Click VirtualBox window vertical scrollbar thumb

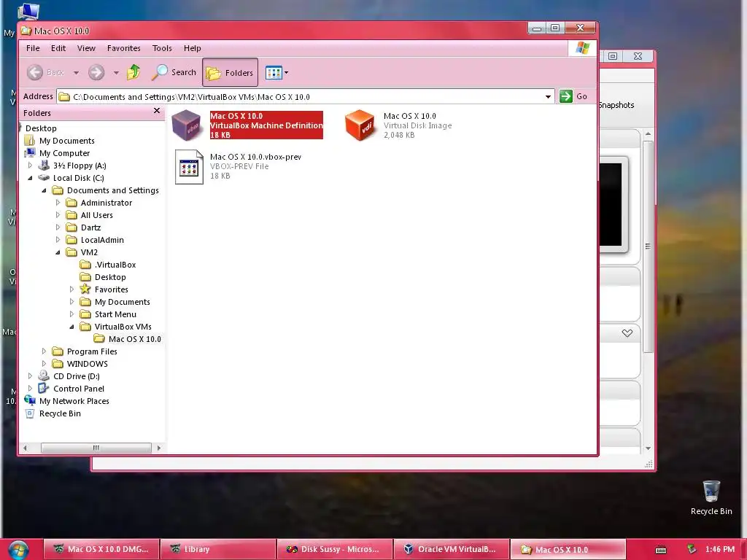point(648,246)
